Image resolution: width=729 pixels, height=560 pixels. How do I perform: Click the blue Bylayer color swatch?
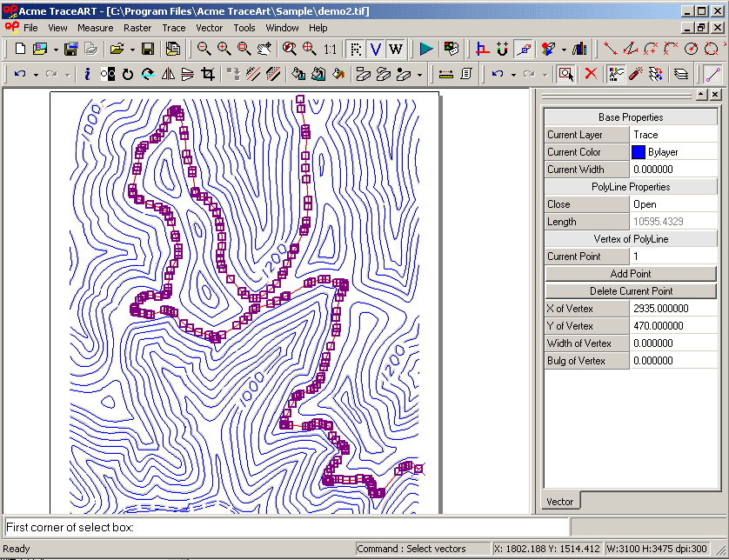(640, 151)
